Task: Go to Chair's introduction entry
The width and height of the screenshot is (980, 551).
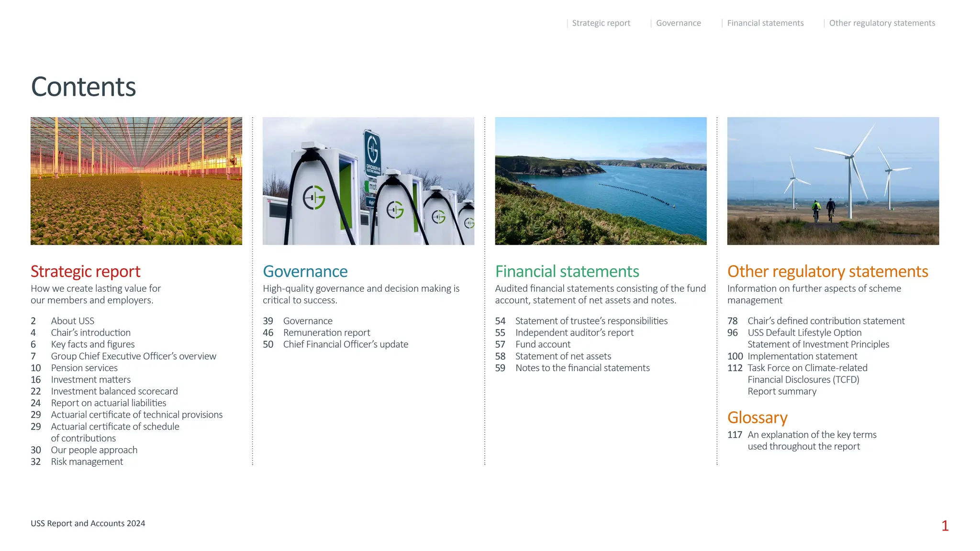Action: [x=90, y=332]
